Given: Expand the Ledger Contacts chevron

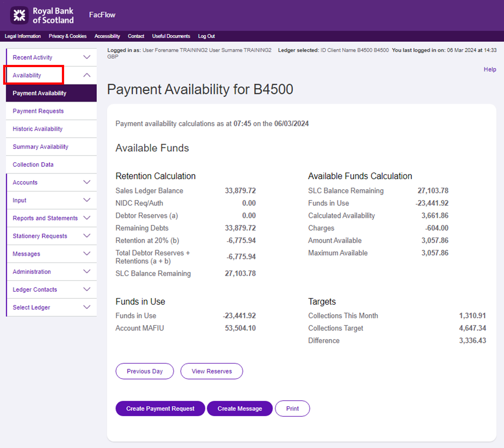Looking at the screenshot, I should click(87, 289).
